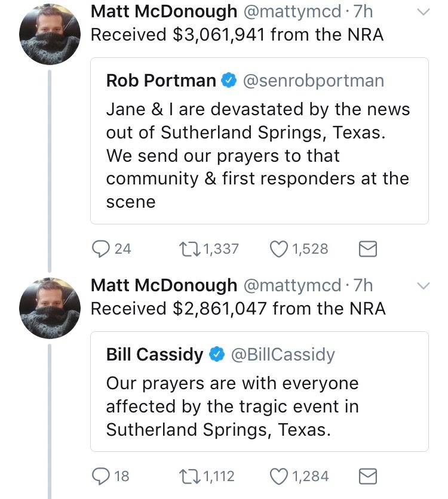Image resolution: width=448 pixels, height=499 pixels.
Task: Open Matt McDonough's profile from first avatar
Action: tap(50, 35)
